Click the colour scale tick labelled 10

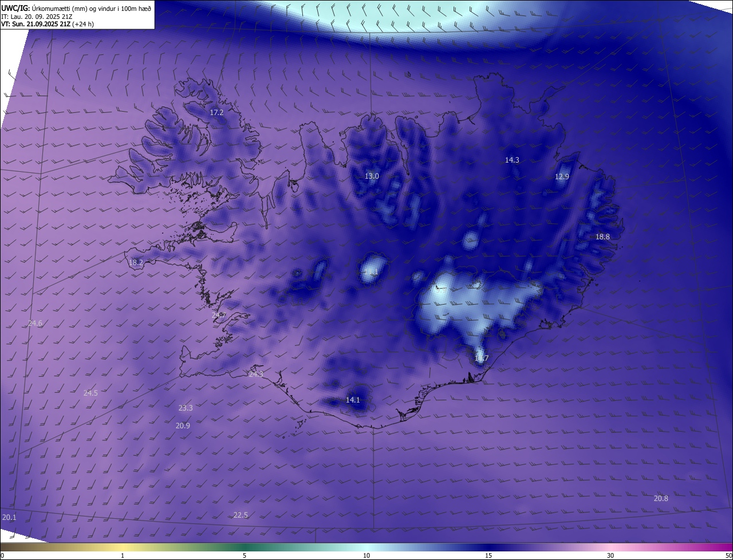(x=366, y=555)
